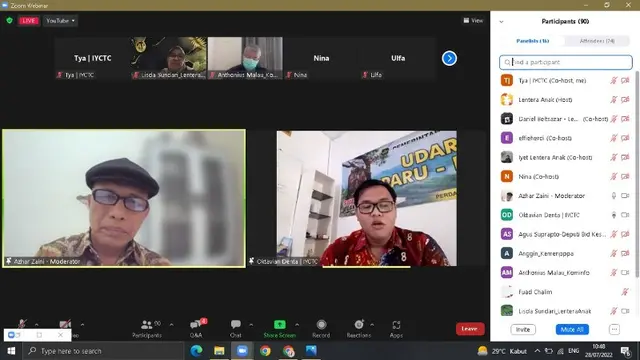Open second Chrome profile taskbar icon
This screenshot has width=640, height=360.
(288, 351)
